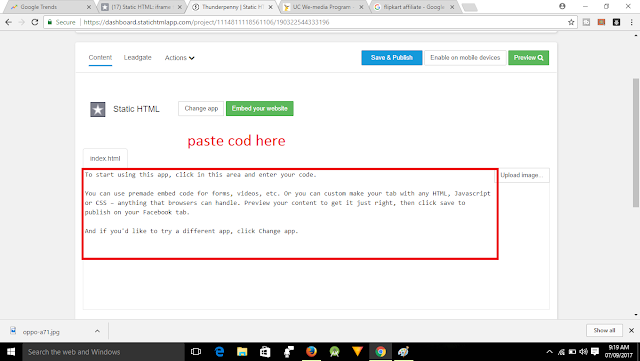Open a new browser tab

[469, 7]
